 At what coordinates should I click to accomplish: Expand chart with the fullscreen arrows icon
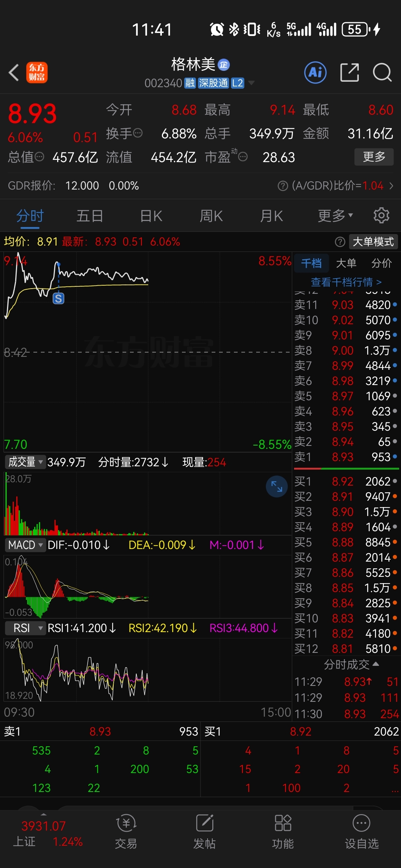(277, 486)
